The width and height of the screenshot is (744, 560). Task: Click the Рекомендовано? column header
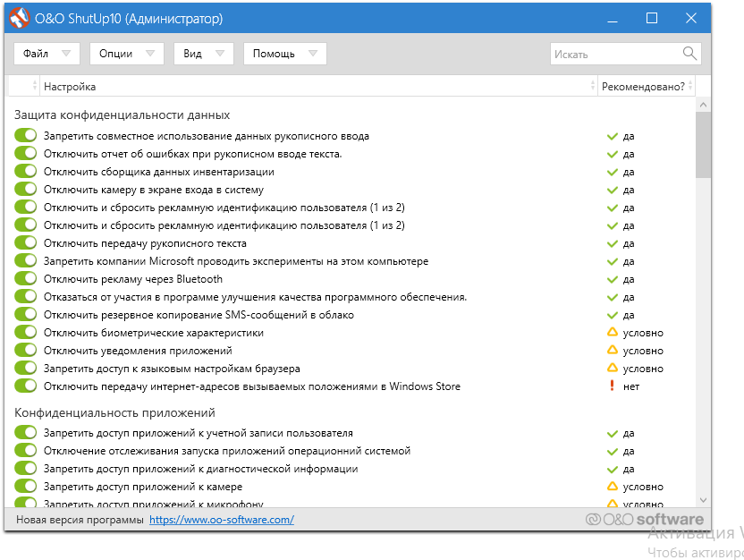(647, 87)
